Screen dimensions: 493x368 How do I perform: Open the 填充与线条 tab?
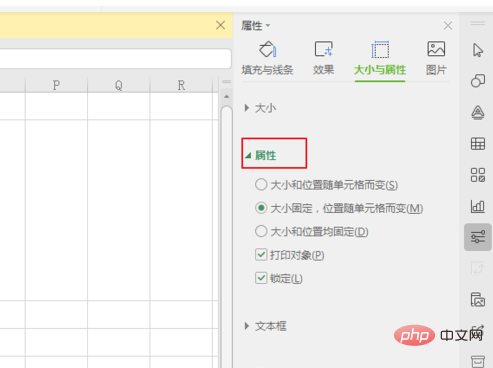click(267, 58)
